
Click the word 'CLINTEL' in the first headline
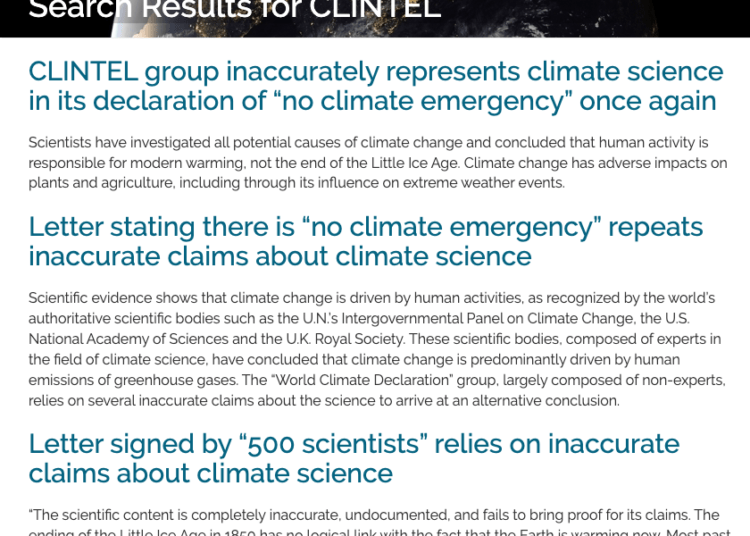[83, 72]
